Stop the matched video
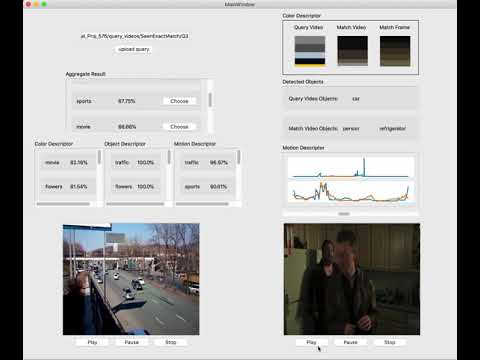Screen dimensions: 480x360 (390, 342)
